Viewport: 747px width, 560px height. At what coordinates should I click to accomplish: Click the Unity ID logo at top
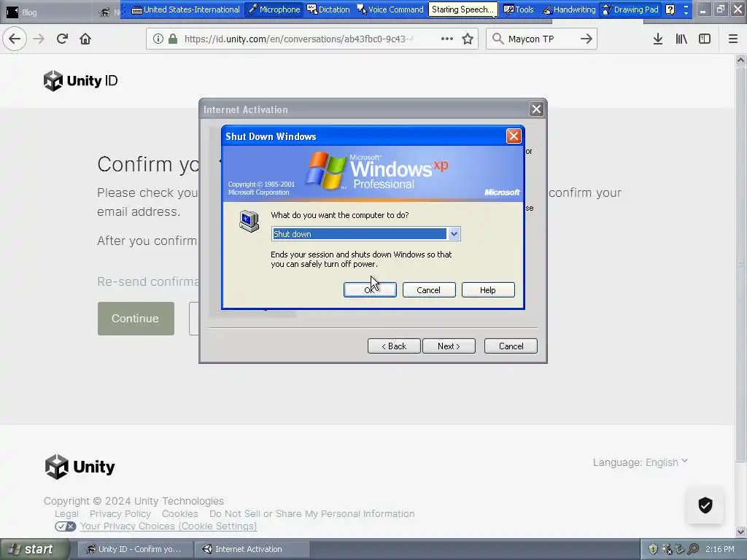[x=80, y=80]
